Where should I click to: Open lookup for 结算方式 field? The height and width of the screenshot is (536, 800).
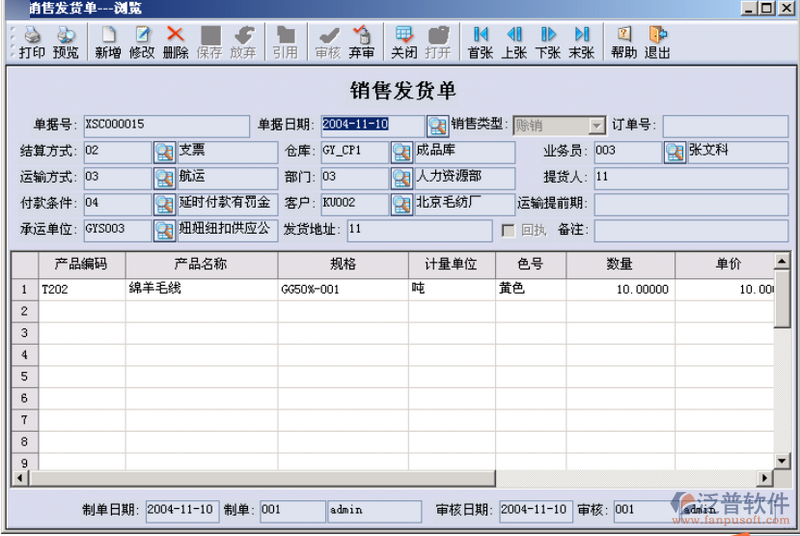[x=164, y=152]
